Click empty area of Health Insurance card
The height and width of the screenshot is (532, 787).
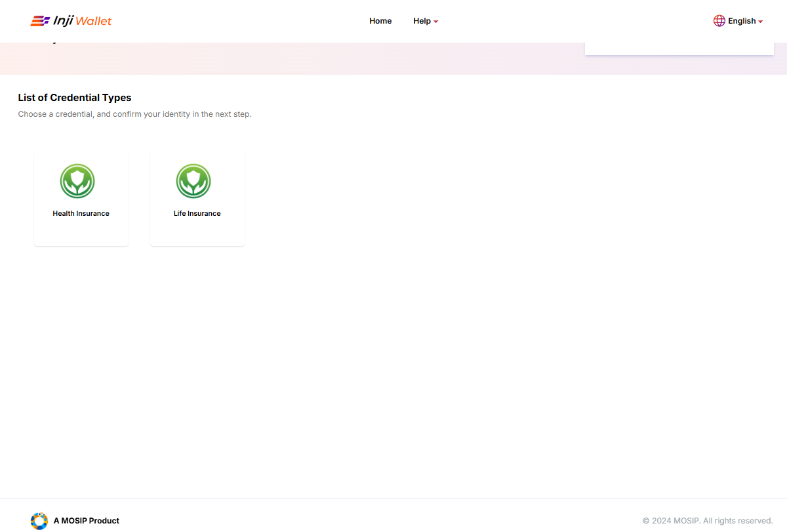81,233
